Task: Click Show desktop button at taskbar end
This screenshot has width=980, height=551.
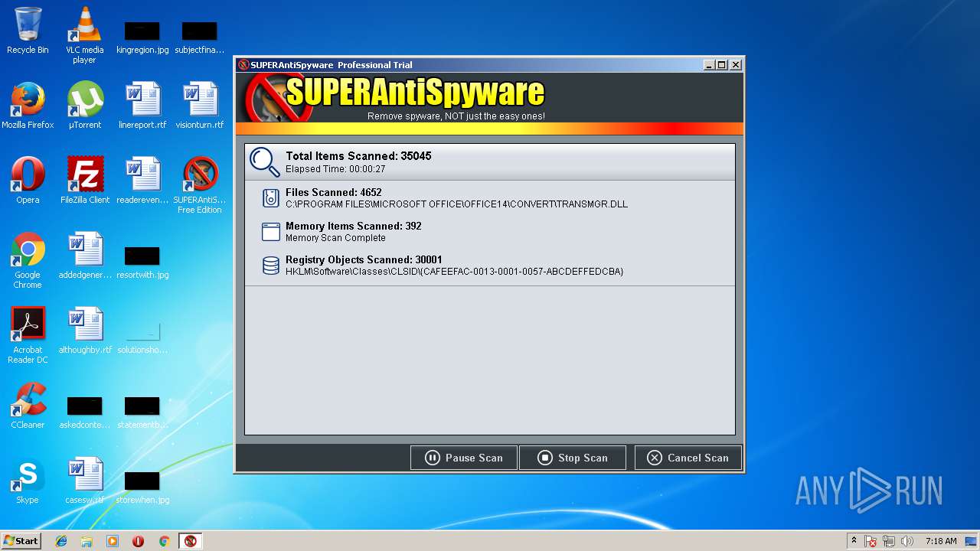Action: click(x=972, y=541)
